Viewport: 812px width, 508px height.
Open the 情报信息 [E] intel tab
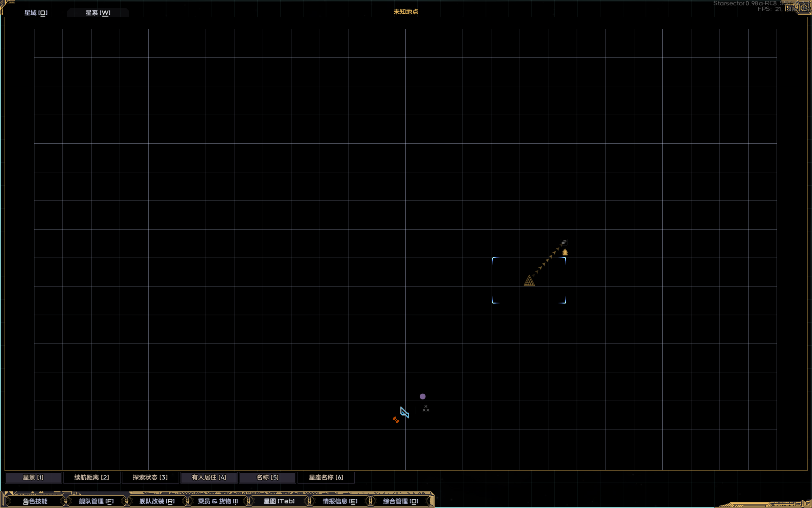340,501
